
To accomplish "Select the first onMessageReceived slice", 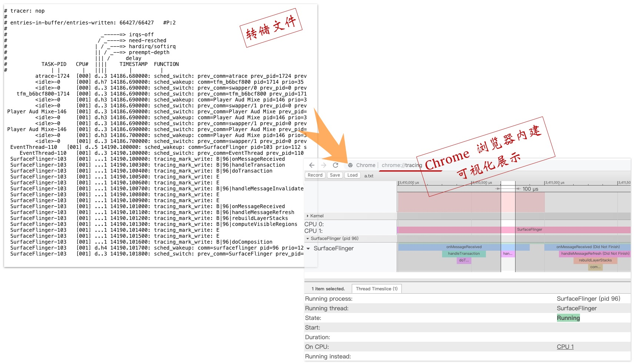I will click(x=464, y=247).
